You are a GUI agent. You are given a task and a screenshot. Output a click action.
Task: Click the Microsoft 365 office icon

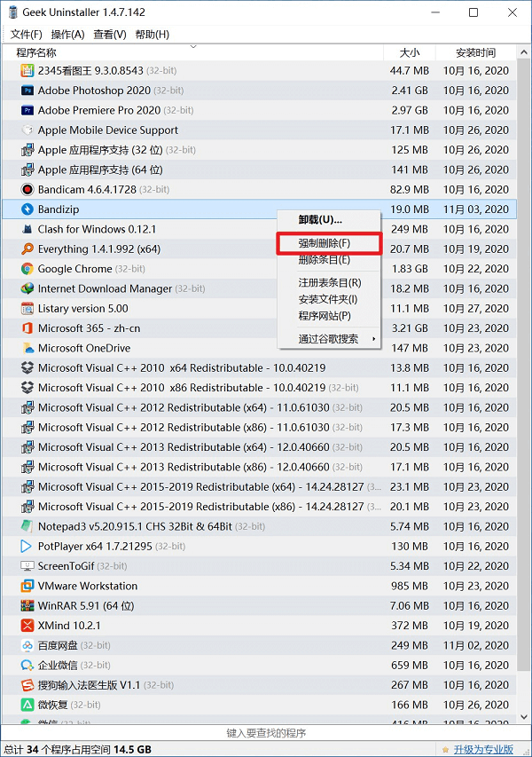pos(27,328)
